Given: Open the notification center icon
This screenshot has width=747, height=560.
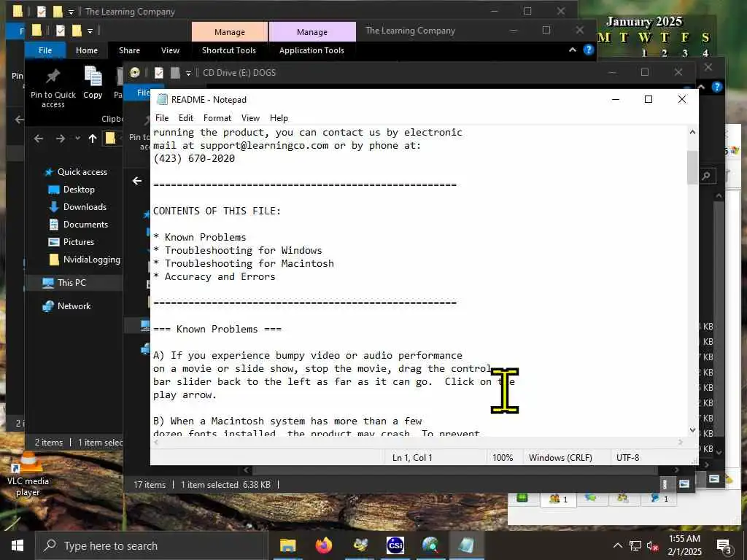Looking at the screenshot, I should (724, 546).
